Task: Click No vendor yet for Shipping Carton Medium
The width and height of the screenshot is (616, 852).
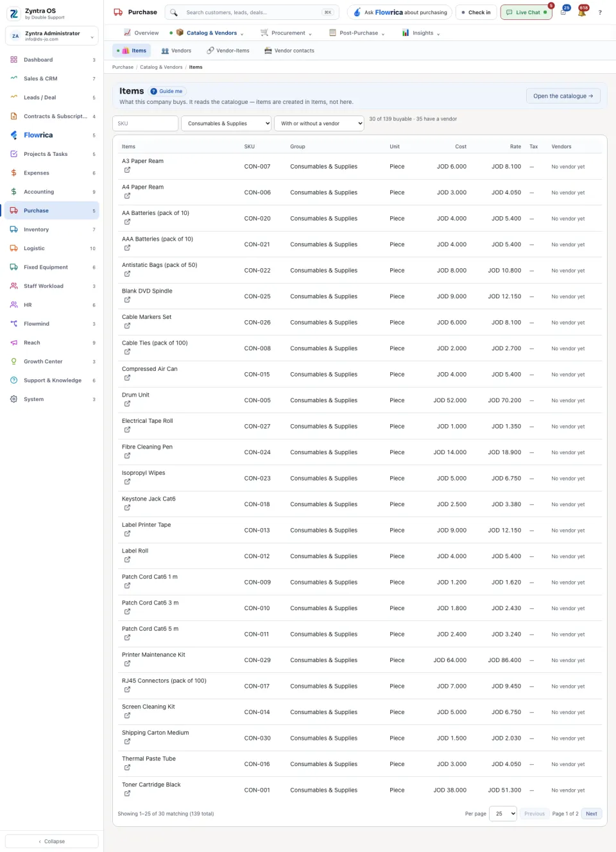Action: [x=568, y=738]
